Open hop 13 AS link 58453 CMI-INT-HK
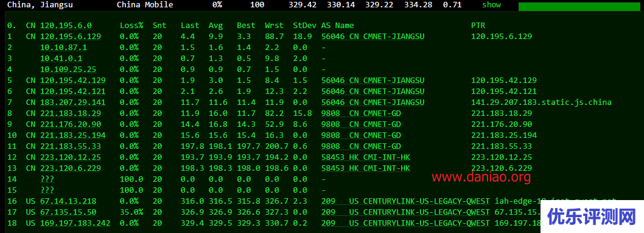 (x=366, y=168)
